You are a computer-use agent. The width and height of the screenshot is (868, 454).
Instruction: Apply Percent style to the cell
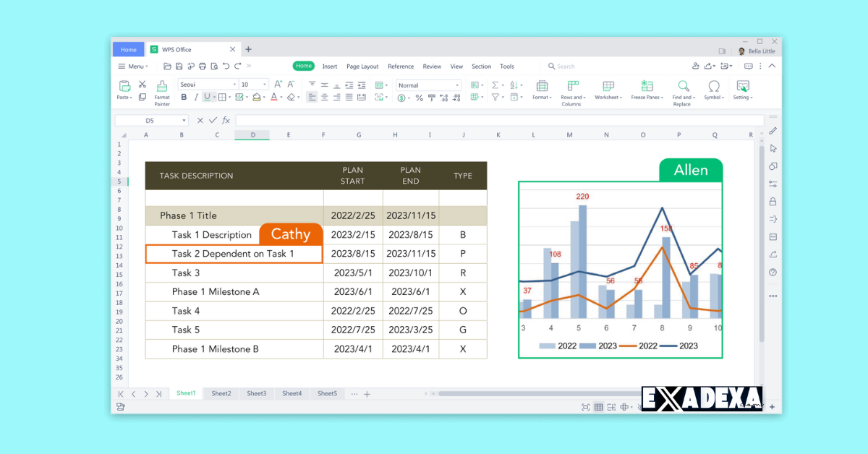pos(418,96)
